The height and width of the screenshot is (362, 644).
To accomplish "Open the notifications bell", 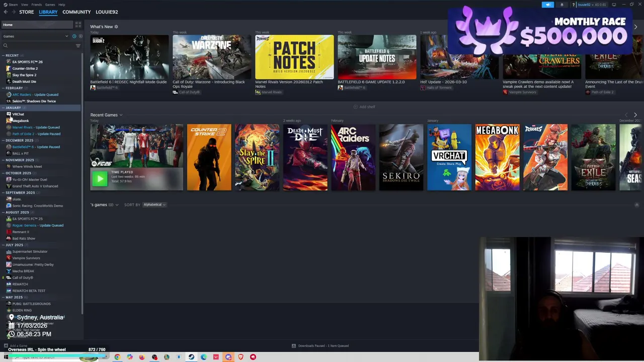I will click(x=562, y=5).
